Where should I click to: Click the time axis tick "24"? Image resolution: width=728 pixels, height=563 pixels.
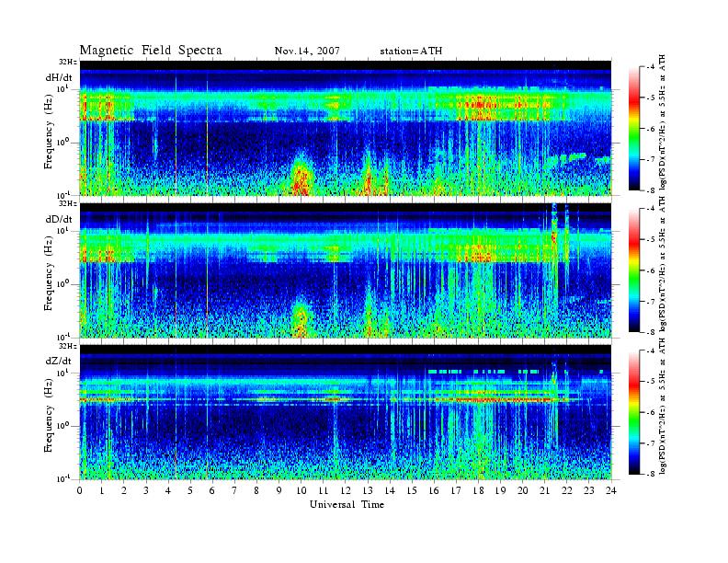coord(611,490)
